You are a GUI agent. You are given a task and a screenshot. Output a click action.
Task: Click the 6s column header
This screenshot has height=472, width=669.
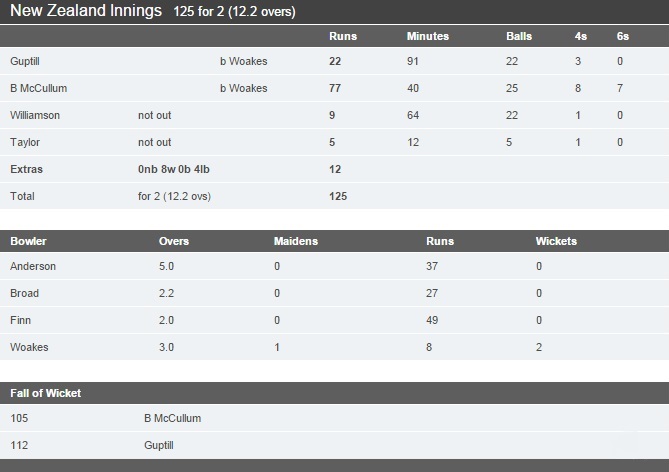[622, 36]
